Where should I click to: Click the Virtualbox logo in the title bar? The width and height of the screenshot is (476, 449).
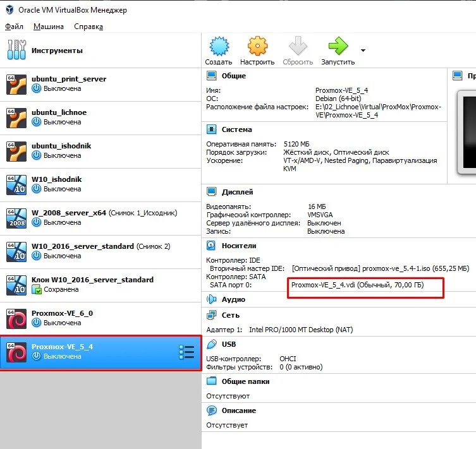coord(9,9)
